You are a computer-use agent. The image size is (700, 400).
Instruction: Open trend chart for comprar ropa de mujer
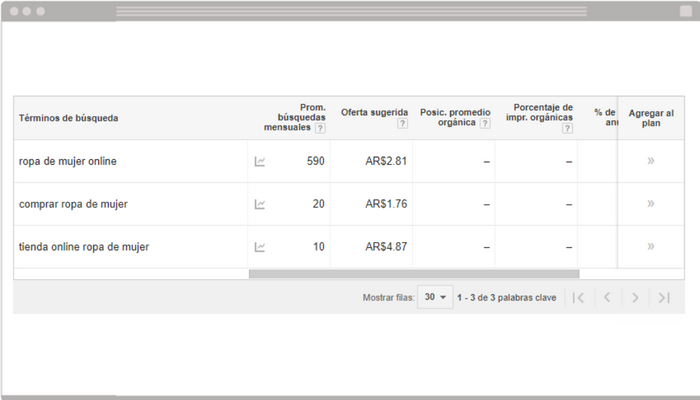pyautogui.click(x=259, y=204)
